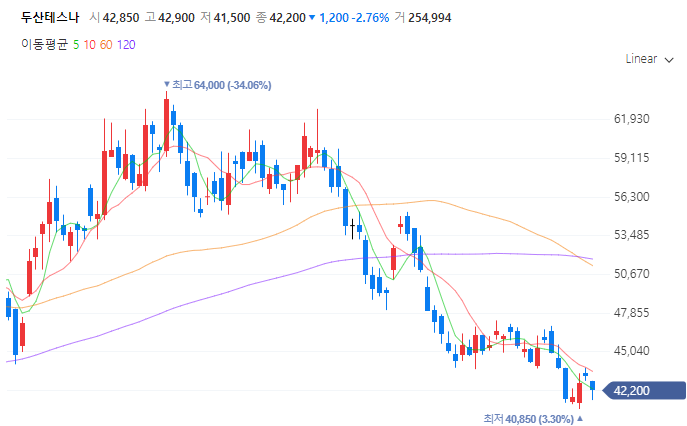The width and height of the screenshot is (687, 426).
Task: Click the 45,040 axis label
Action: click(x=631, y=351)
